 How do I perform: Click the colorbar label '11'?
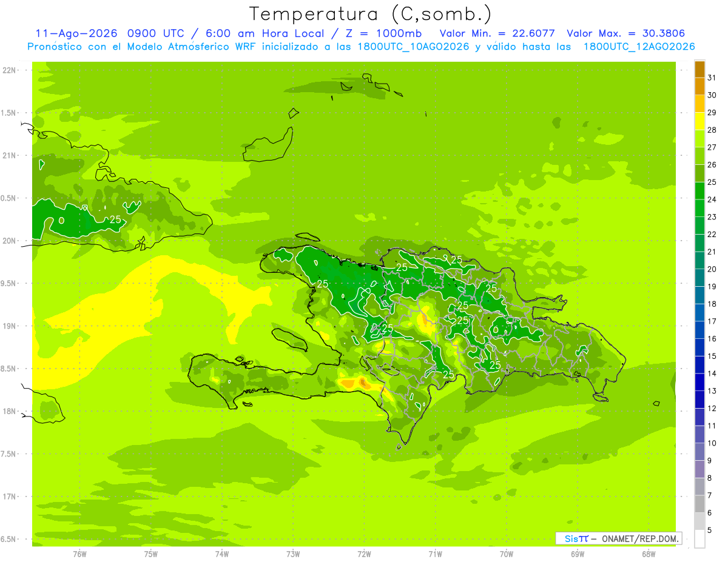click(x=712, y=426)
